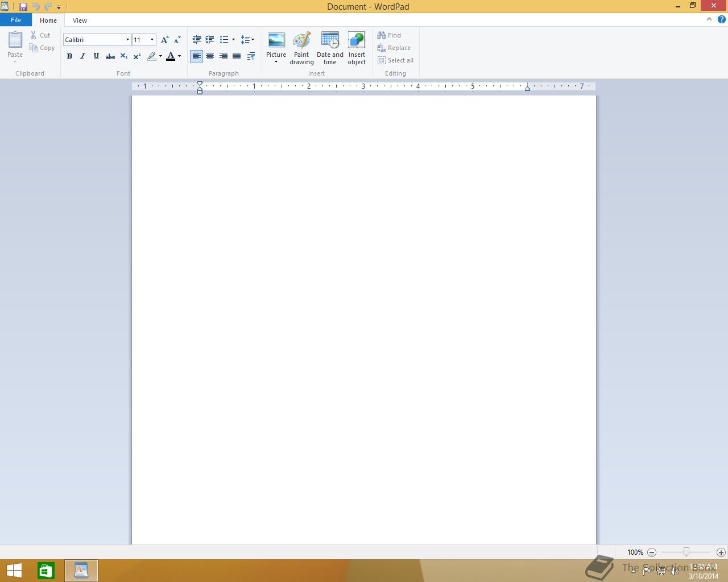The image size is (728, 582).
Task: Toggle Italic formatting
Action: (x=83, y=56)
